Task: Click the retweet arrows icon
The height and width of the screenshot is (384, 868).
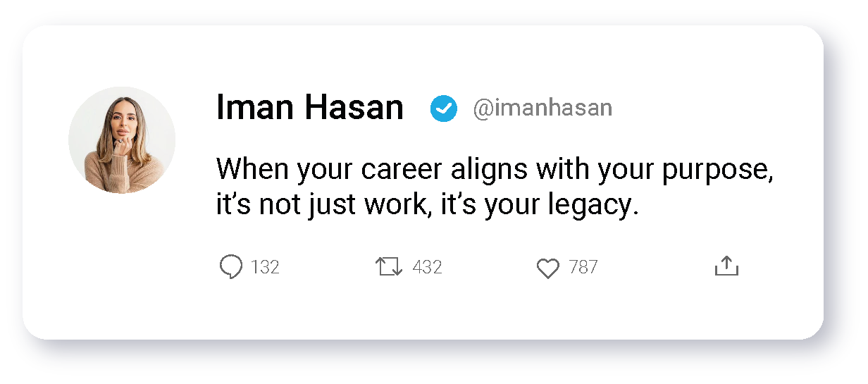Action: (x=389, y=267)
